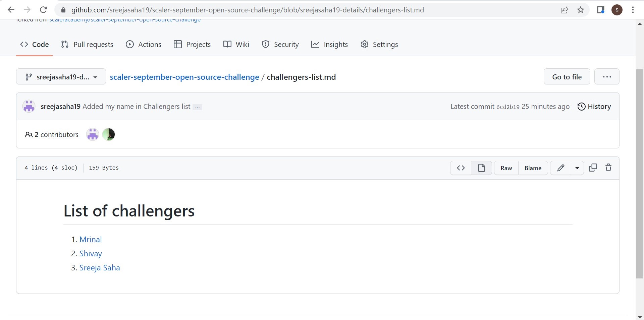Open the Shivay challenger link
The width and height of the screenshot is (644, 320).
tap(91, 254)
